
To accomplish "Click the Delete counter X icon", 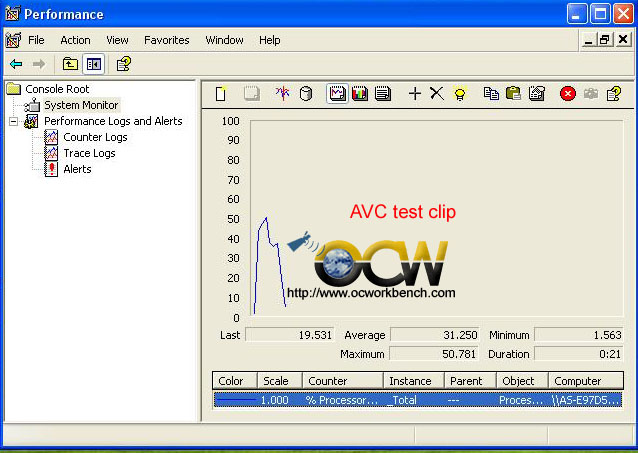I will coord(437,94).
